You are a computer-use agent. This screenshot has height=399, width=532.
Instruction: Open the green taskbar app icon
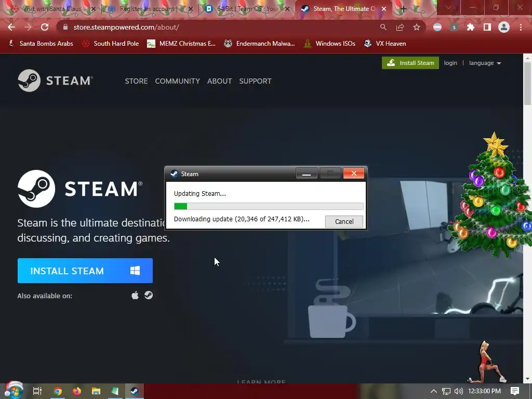coord(115,391)
